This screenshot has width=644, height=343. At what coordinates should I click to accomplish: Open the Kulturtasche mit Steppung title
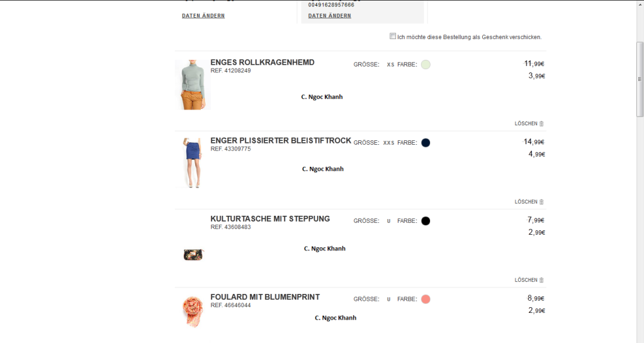270,219
